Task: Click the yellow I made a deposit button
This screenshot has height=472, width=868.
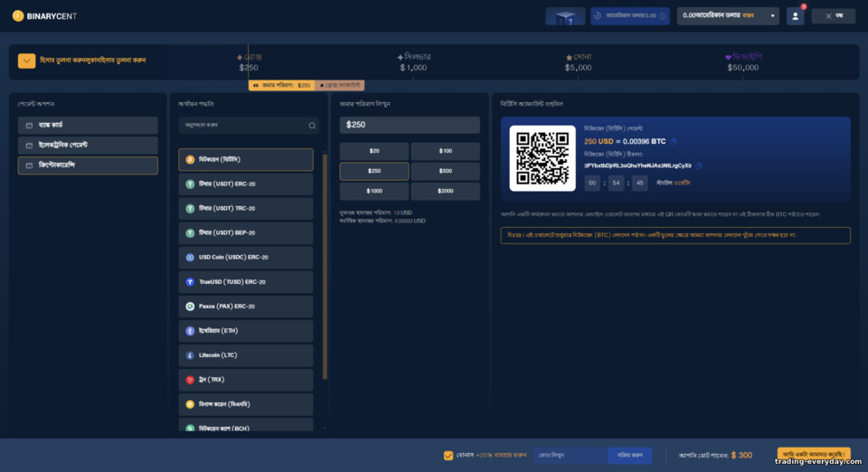Action: pyautogui.click(x=814, y=454)
